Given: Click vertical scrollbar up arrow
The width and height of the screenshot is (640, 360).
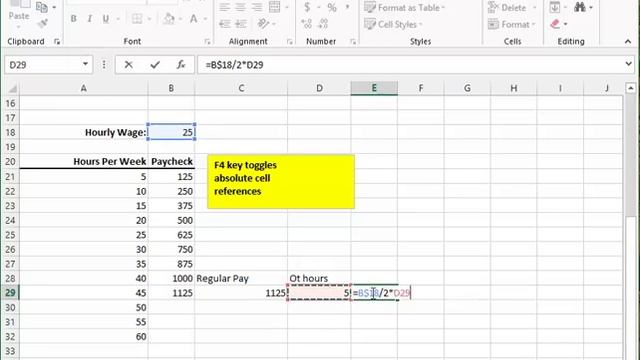Looking at the screenshot, I should click(631, 88).
